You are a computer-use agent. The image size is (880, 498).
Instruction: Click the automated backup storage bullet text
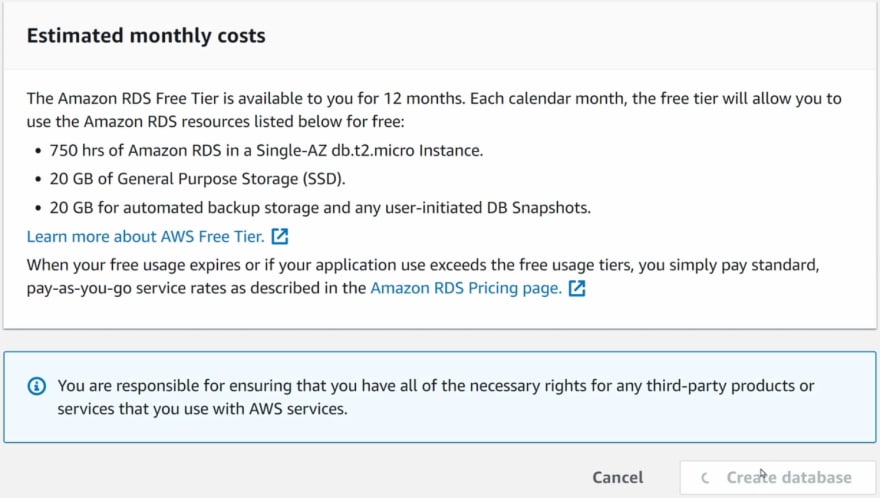pyautogui.click(x=320, y=208)
